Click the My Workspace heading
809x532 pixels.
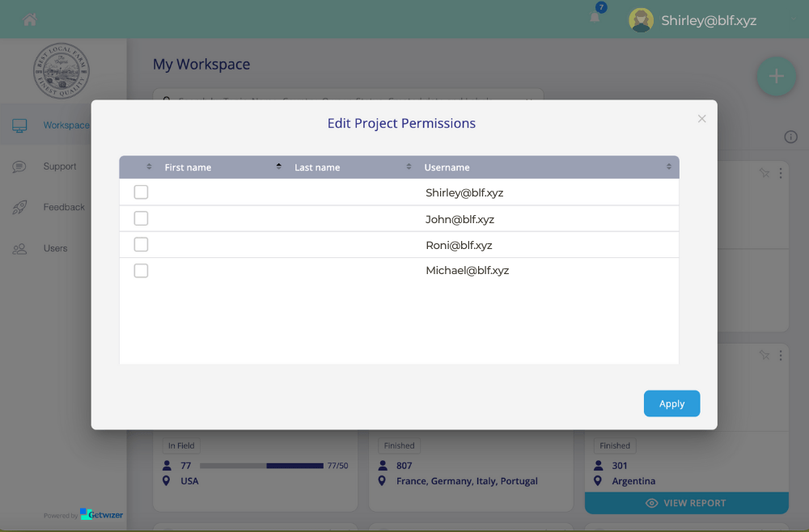[201, 65]
